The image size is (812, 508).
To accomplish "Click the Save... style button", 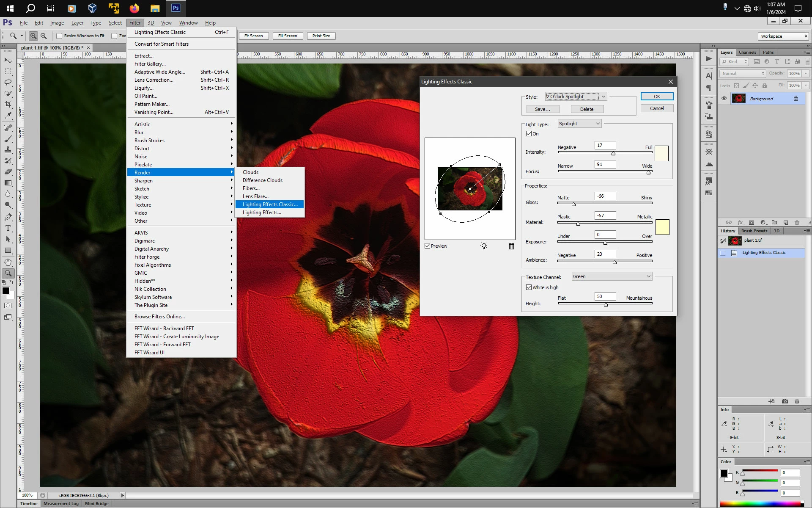I will click(x=543, y=109).
